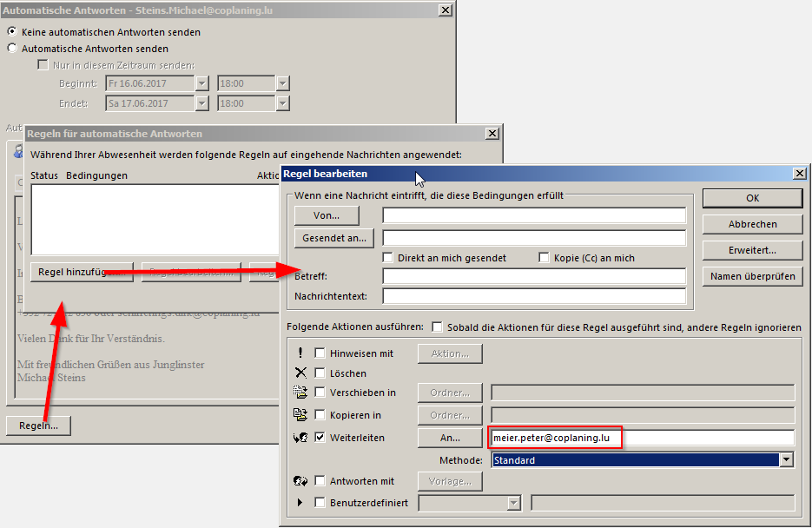Click the OK button

click(752, 198)
